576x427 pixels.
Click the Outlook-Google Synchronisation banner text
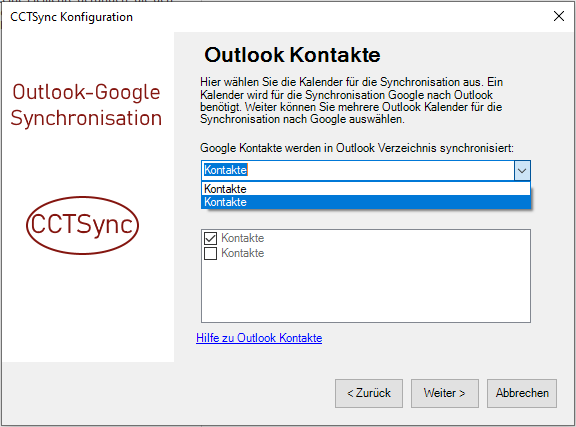tap(86, 105)
